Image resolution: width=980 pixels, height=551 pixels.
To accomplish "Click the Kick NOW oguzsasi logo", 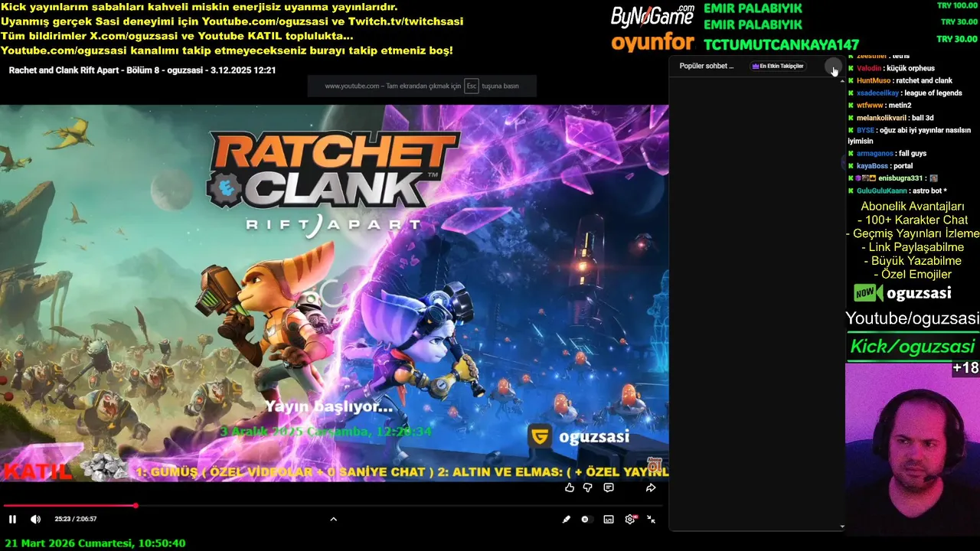I will [x=903, y=293].
